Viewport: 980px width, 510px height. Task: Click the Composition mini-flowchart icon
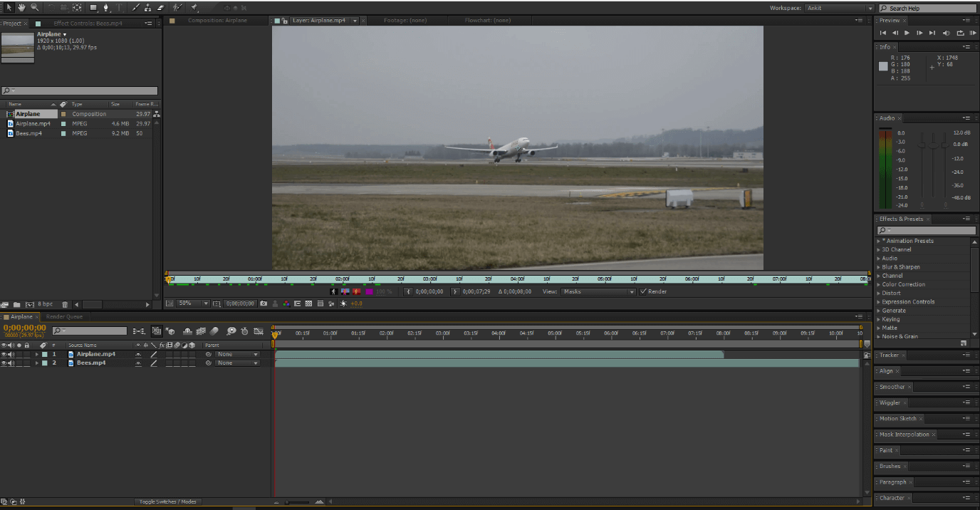(139, 331)
